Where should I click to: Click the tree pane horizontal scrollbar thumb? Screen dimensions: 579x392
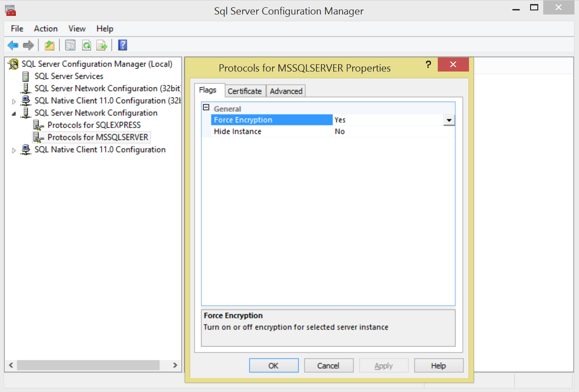coord(88,365)
